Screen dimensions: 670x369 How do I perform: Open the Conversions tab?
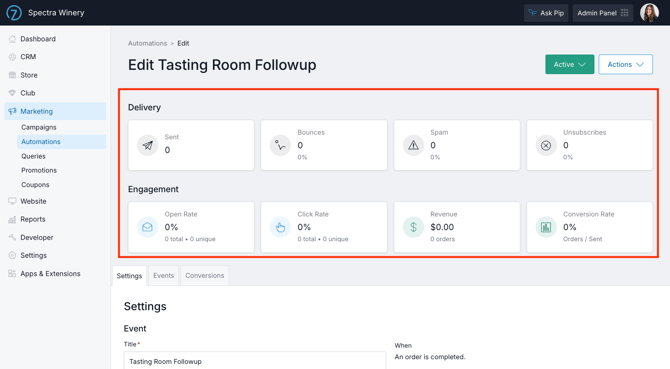(x=205, y=276)
